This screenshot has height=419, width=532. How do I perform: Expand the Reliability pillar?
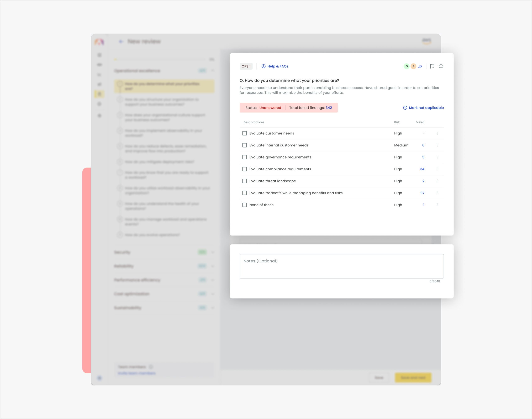click(x=212, y=266)
